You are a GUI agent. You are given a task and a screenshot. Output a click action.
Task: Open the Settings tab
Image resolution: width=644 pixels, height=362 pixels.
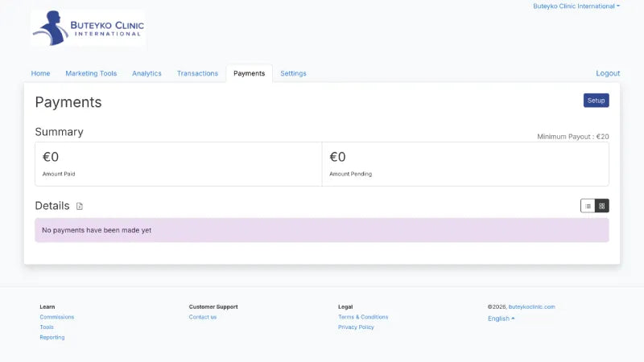coord(293,73)
